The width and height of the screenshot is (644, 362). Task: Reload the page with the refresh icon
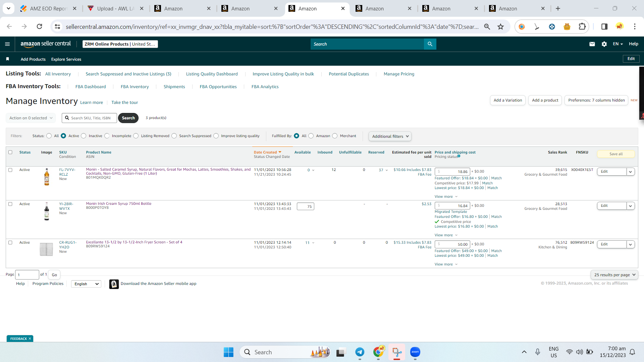click(39, 26)
